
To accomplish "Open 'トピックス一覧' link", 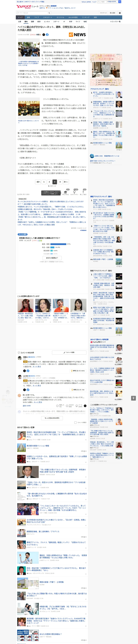I will pyautogui.click(x=115, y=21).
